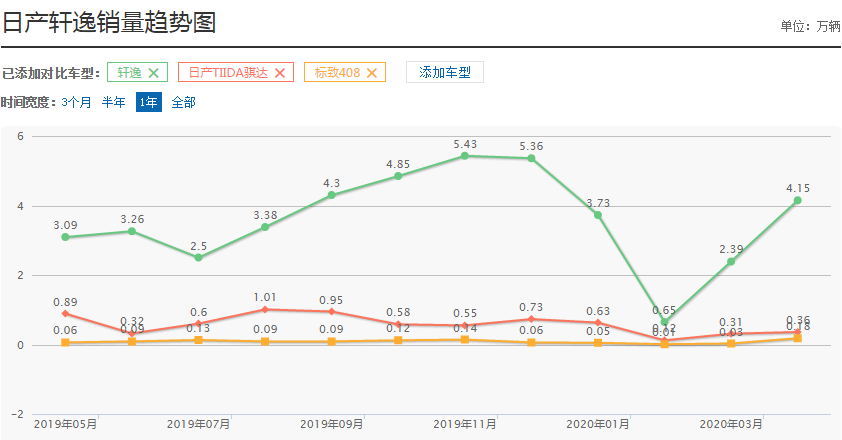Click the orange 0.18 square marker
The height and width of the screenshot is (440, 842).
797,338
